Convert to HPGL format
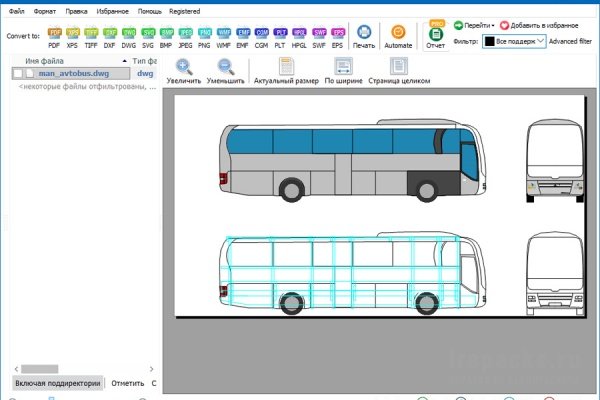 299,38
